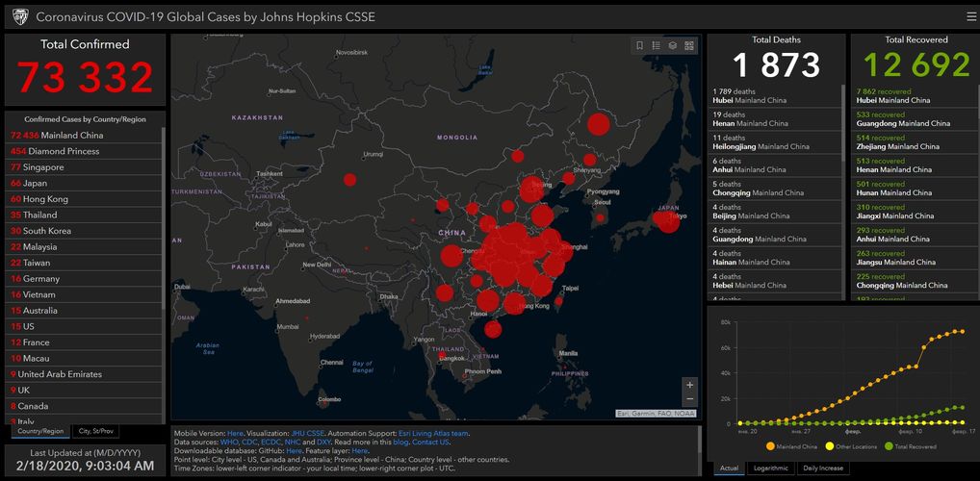
Task: Zoom in on the map
Action: tap(689, 385)
